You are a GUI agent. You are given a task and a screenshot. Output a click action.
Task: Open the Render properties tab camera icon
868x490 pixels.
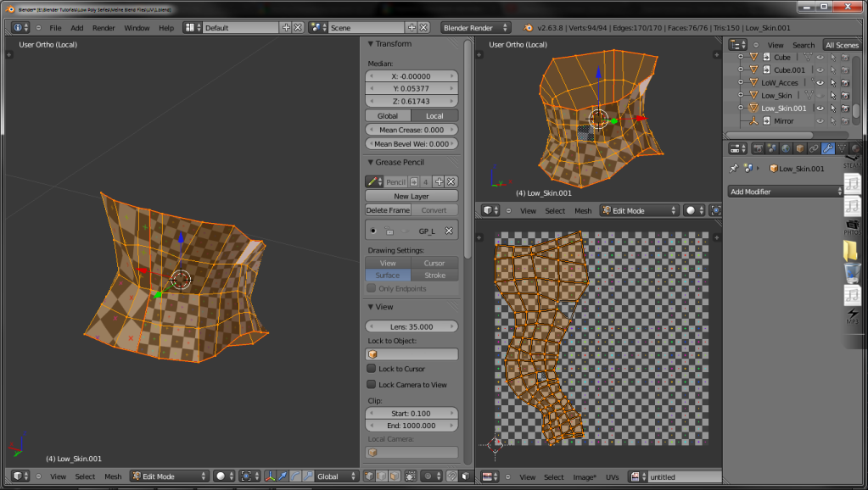pos(758,148)
